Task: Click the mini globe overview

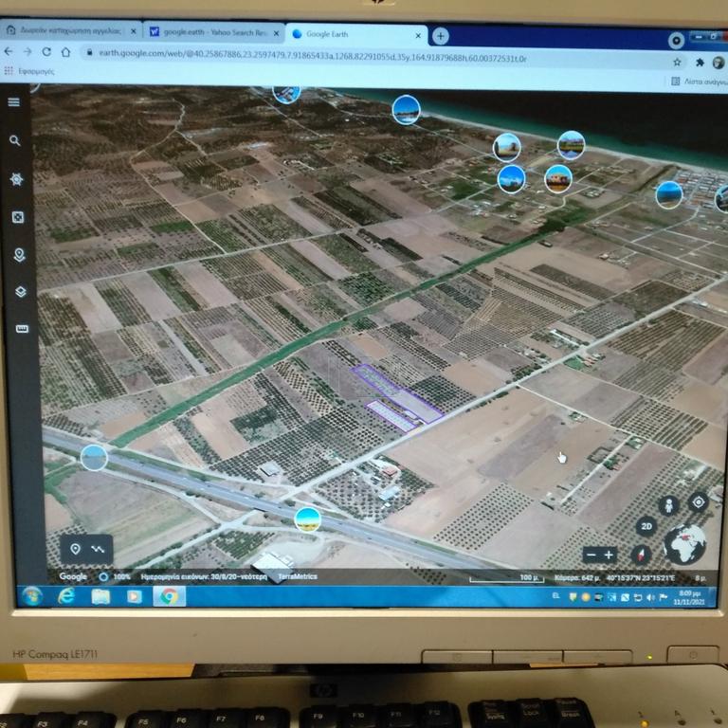Action: 684,545
